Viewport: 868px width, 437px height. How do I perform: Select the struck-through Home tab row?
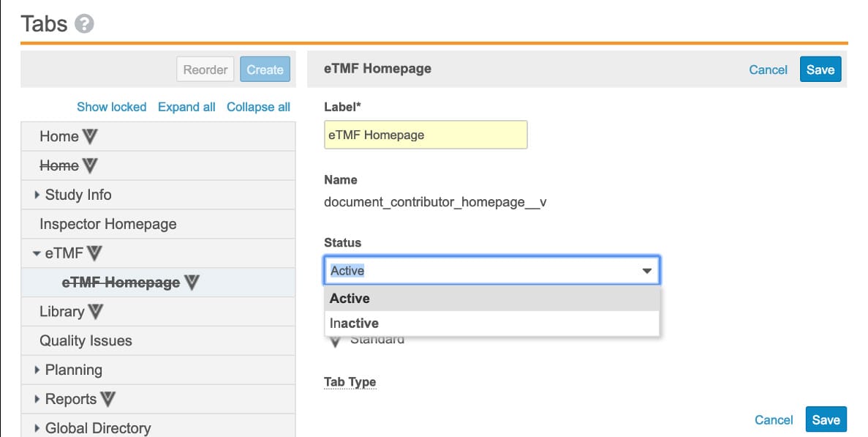159,165
